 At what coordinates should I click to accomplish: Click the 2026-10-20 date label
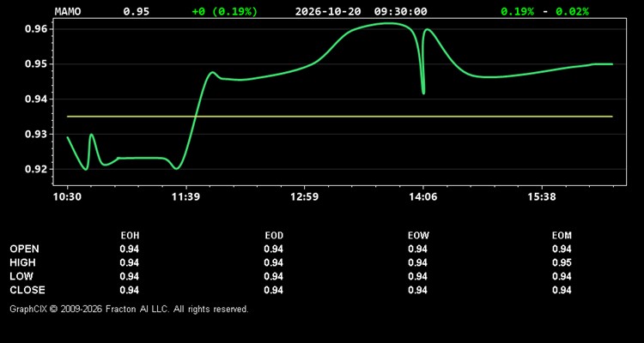(x=328, y=11)
